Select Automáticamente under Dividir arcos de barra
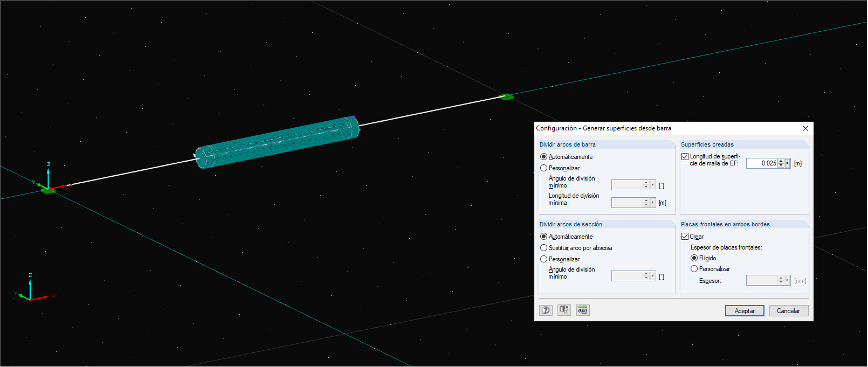This screenshot has width=868, height=367. [x=566, y=157]
